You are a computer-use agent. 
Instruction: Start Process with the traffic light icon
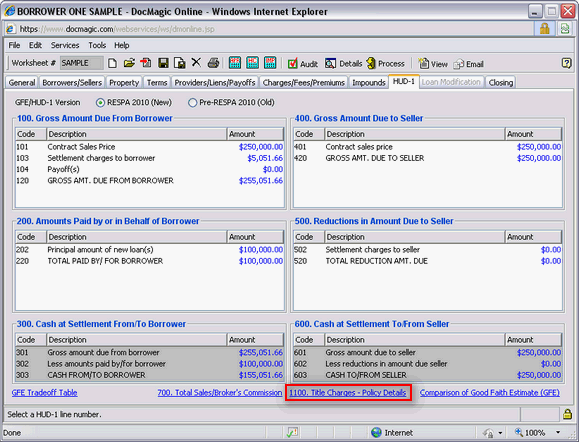tap(371, 64)
